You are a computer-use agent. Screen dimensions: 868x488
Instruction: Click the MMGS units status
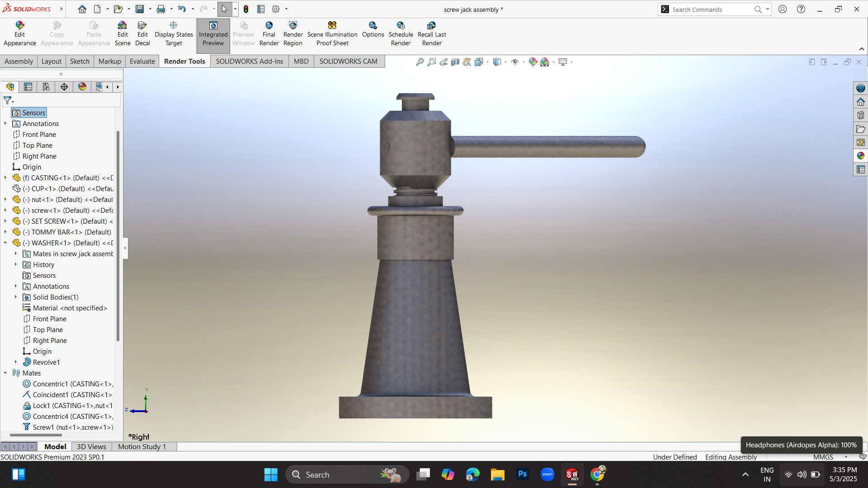(x=823, y=457)
